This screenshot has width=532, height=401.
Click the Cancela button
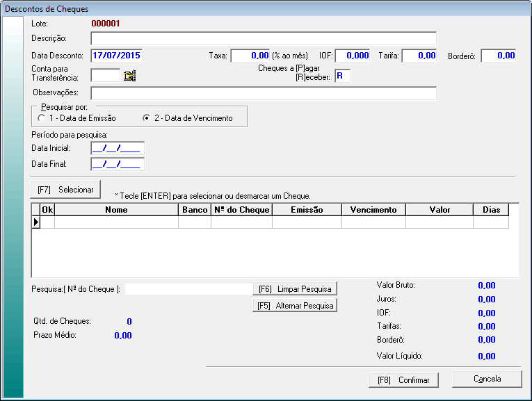pos(486,379)
